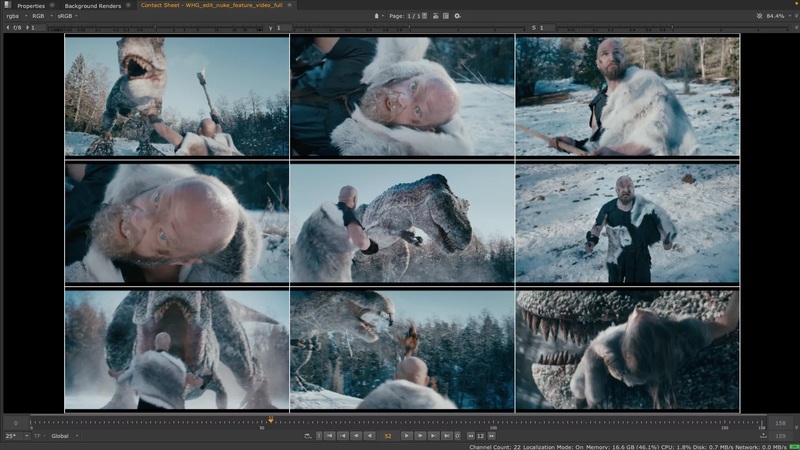Switch to the Properties tab
Image resolution: width=800 pixels, height=450 pixels.
pos(30,6)
